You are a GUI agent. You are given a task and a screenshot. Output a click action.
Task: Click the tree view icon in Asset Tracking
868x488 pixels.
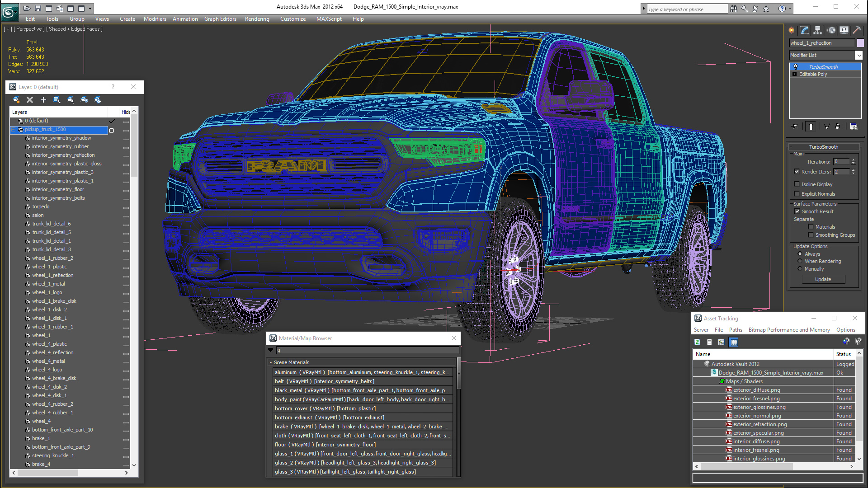722,342
